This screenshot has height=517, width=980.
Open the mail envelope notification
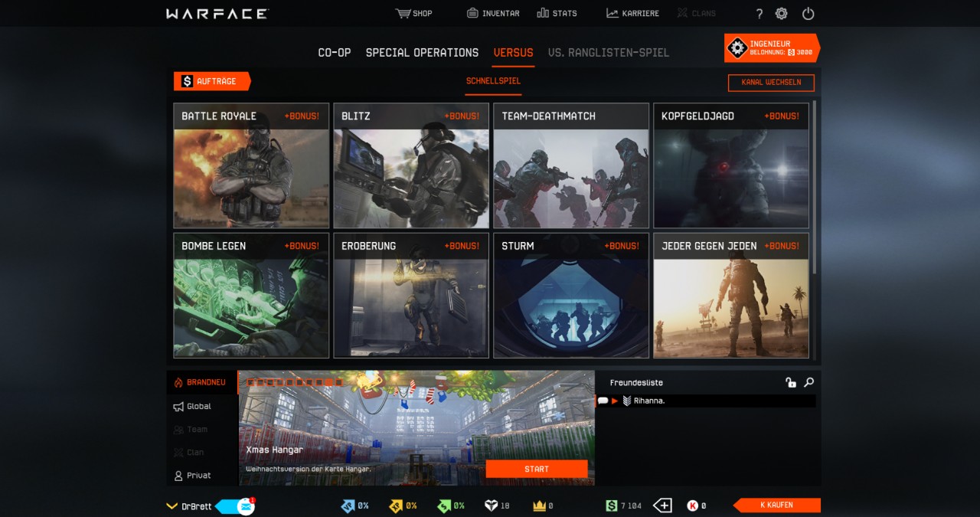(246, 506)
